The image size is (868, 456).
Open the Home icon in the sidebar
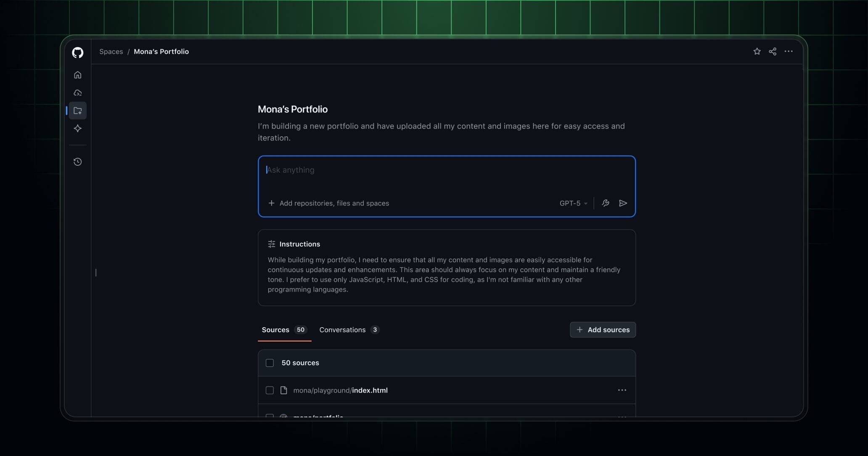click(77, 74)
